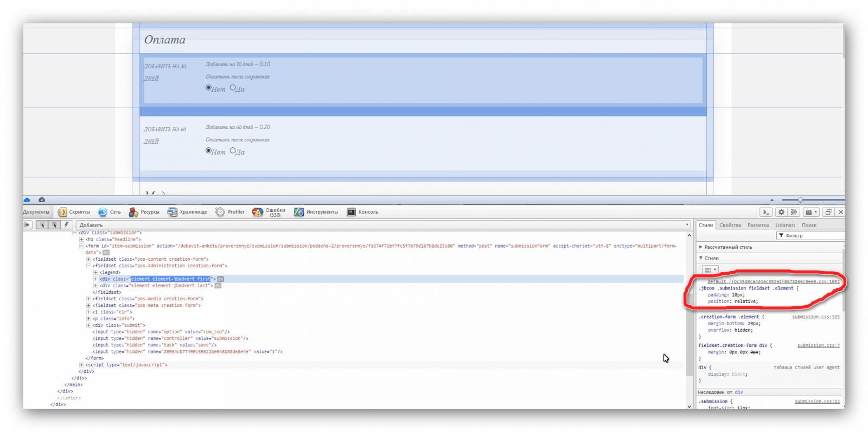Switch to the Свойства tab
The height and width of the screenshot is (432, 868).
point(730,225)
